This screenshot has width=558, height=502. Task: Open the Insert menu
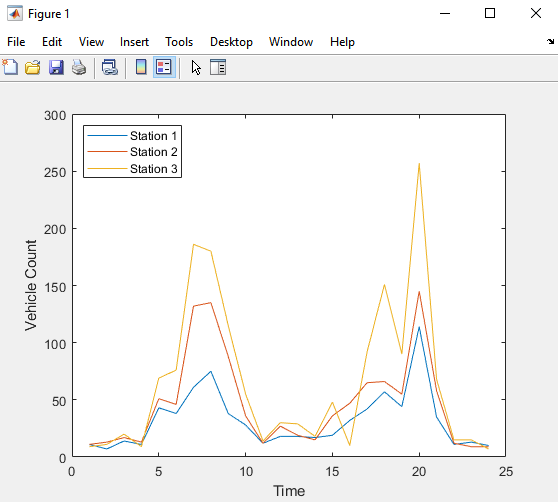134,42
